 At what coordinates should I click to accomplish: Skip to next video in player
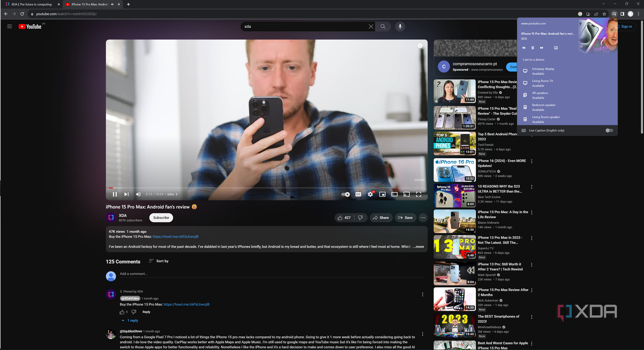pos(126,194)
